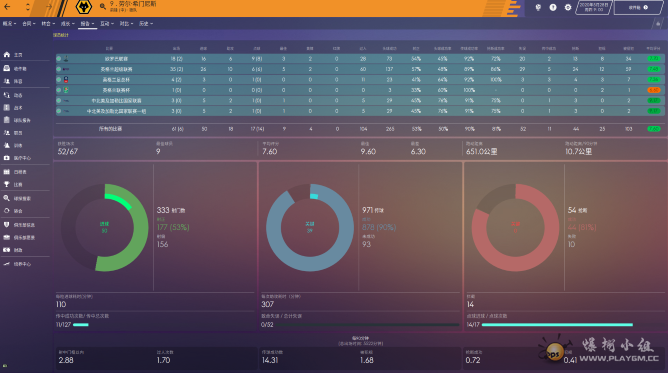Open Schedule (日程表) calendar icon
668x373 pixels.
[x=7, y=172]
